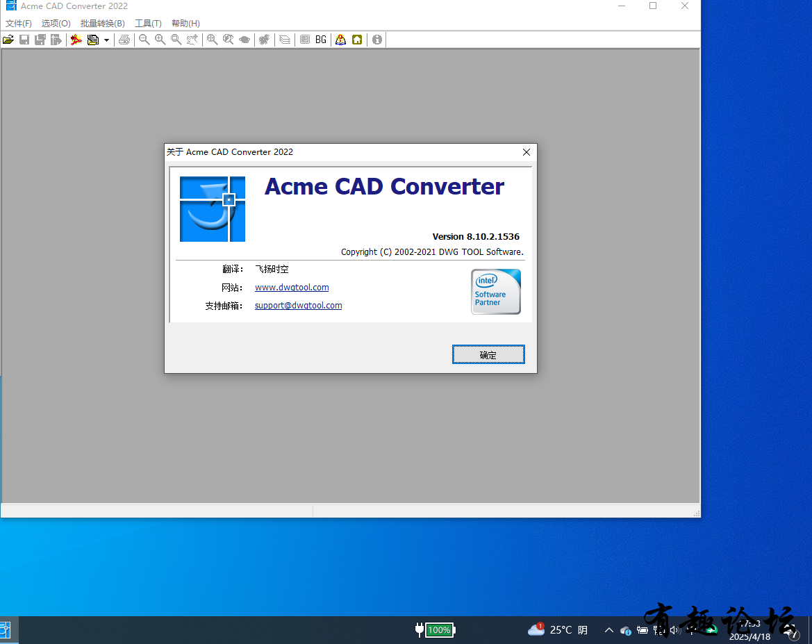Click the translator name 飞扬时空
Image resolution: width=812 pixels, height=644 pixels.
(272, 269)
